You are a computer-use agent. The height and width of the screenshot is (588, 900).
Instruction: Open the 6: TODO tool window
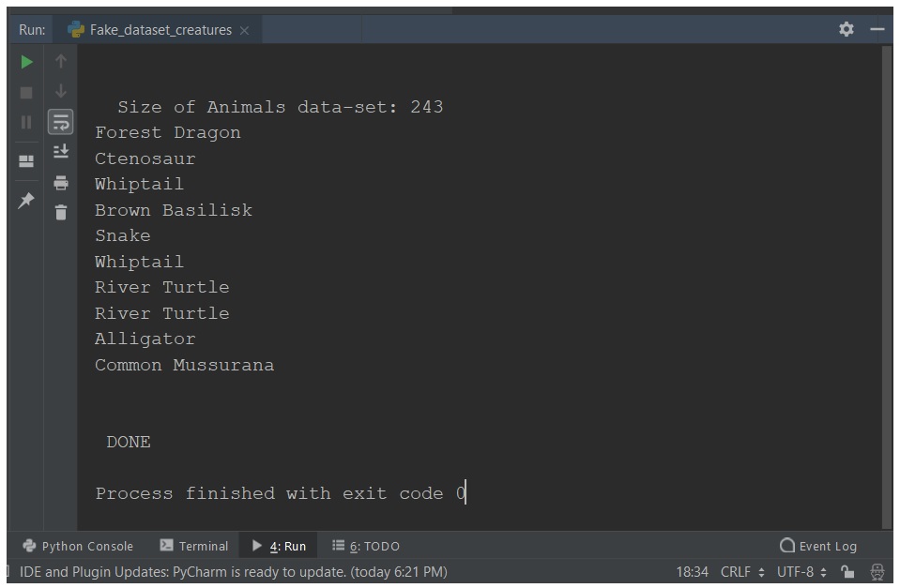point(366,546)
